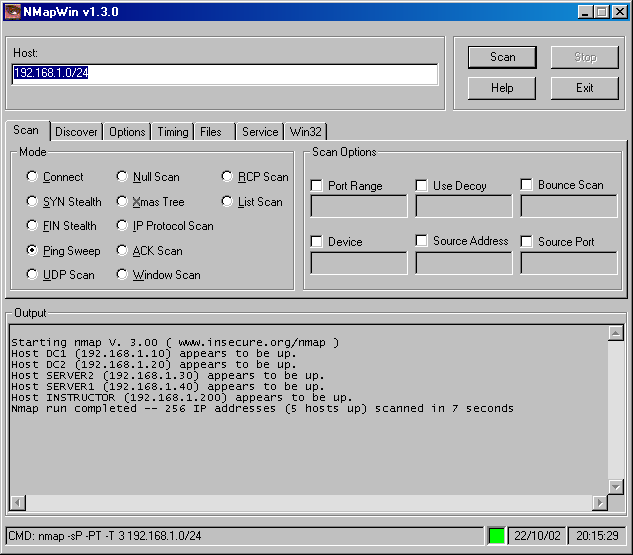The width and height of the screenshot is (633, 555).
Task: Click output scroll left arrow
Action: click(17, 503)
